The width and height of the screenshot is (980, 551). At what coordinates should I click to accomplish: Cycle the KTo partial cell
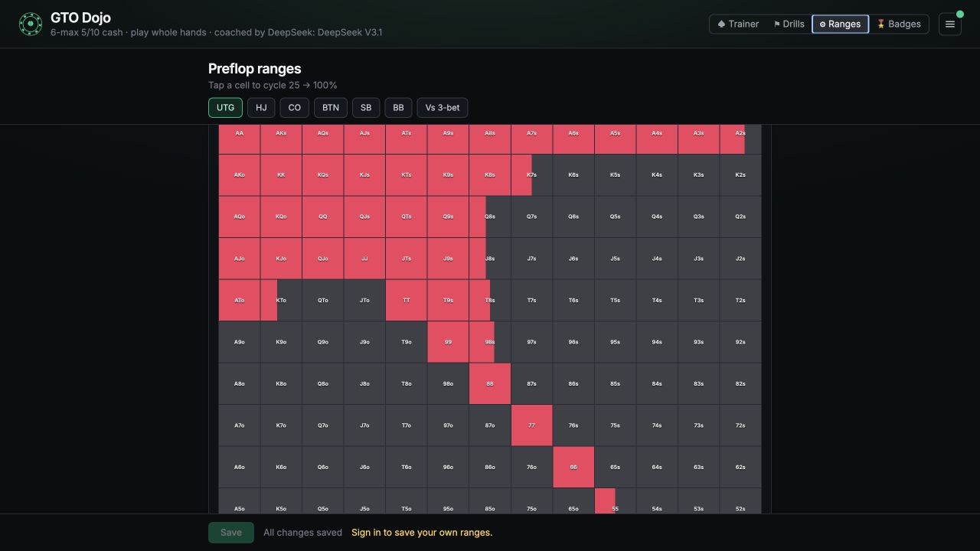pos(281,300)
